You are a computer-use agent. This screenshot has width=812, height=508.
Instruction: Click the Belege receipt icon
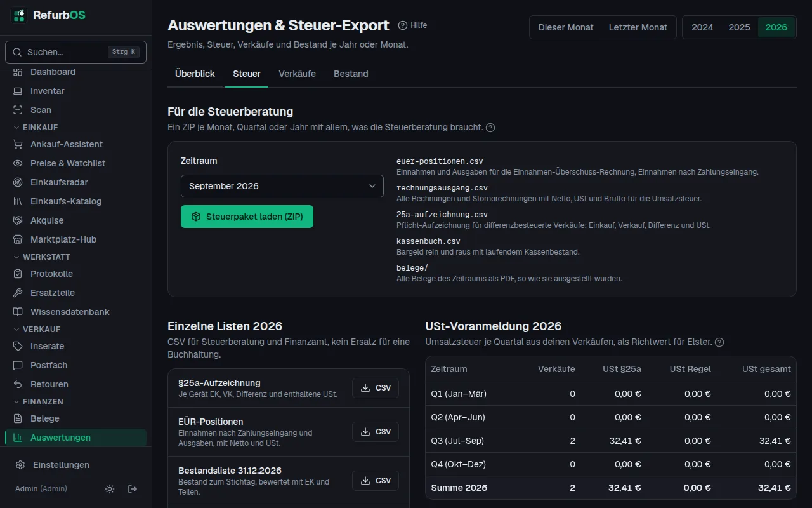tap(18, 418)
